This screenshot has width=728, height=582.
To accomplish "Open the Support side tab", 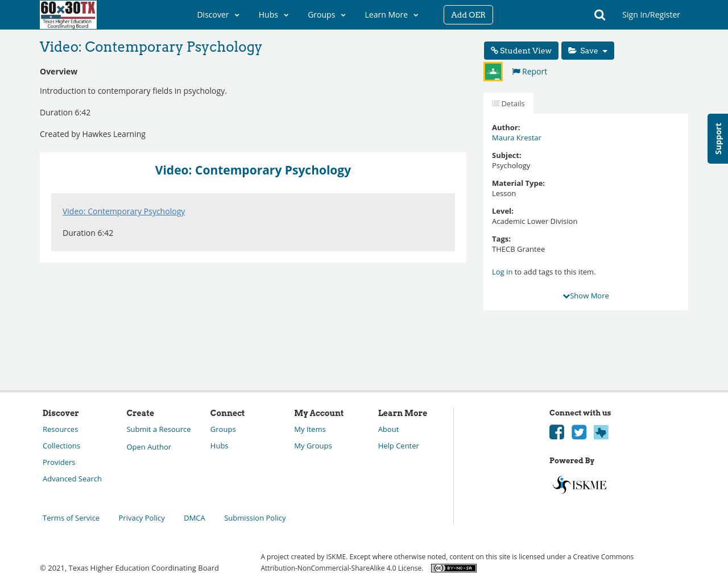I will point(718,139).
